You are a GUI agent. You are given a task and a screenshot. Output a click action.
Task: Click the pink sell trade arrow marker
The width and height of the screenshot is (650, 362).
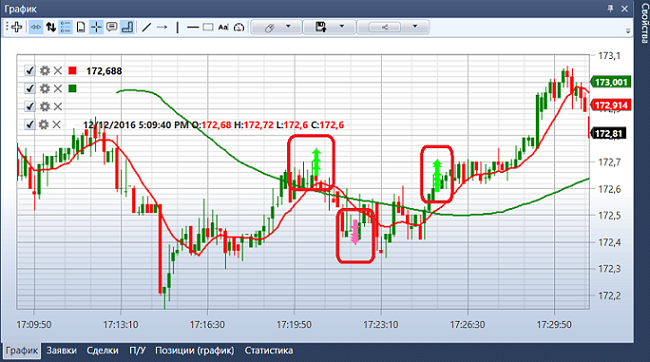[x=355, y=232]
